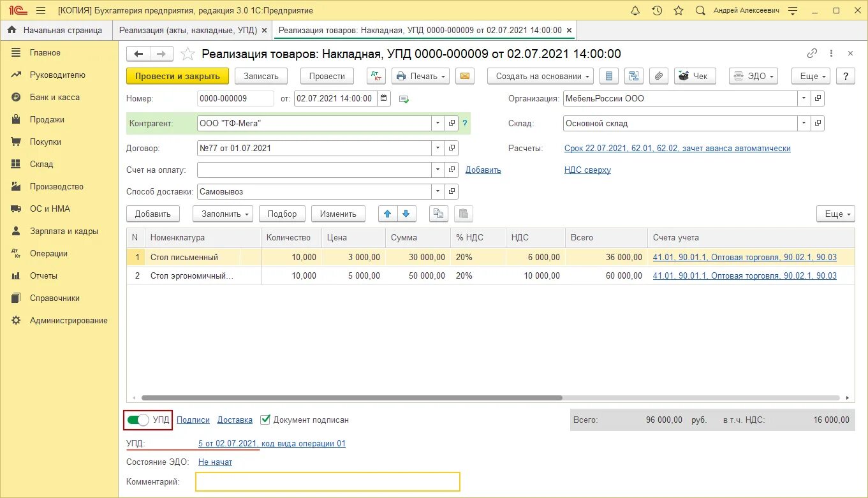Open Склад card with open button

[x=818, y=123]
